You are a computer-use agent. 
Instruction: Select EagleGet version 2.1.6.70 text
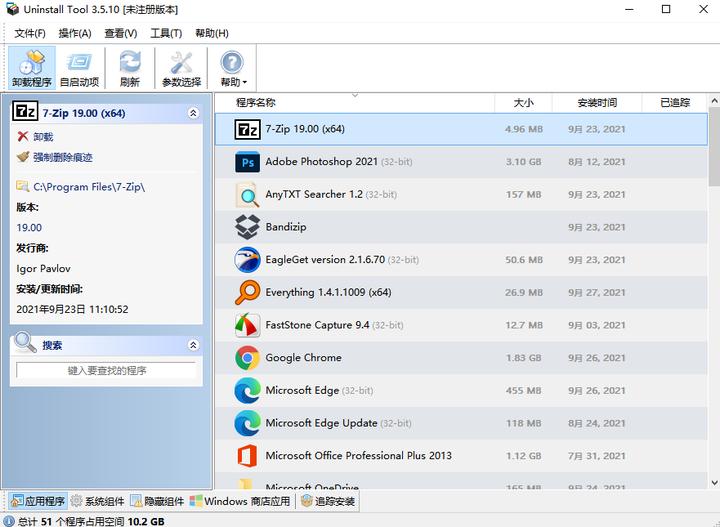click(x=325, y=259)
